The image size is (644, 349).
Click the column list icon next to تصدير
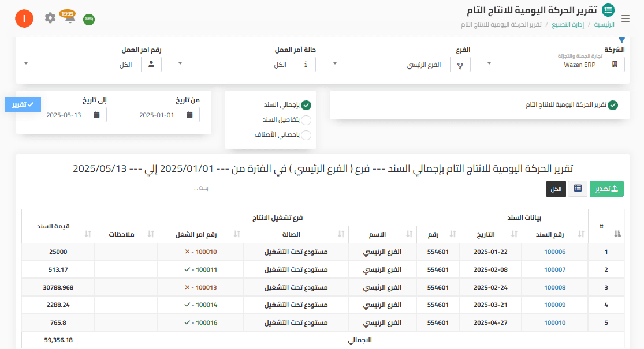(x=577, y=189)
